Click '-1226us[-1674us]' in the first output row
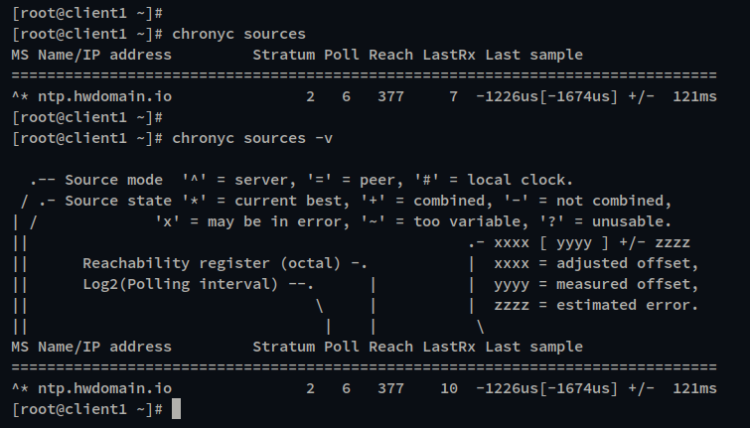This screenshot has height=428, width=750. pos(547,97)
